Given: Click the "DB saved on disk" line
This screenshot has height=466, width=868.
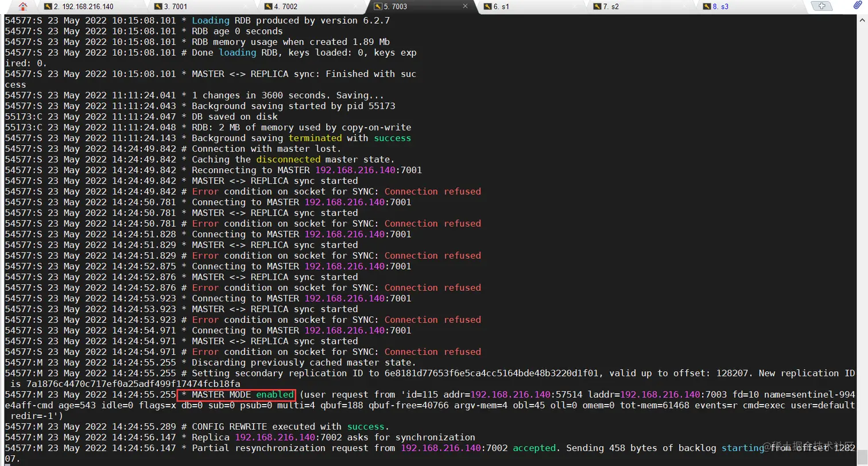Looking at the screenshot, I should click(235, 116).
